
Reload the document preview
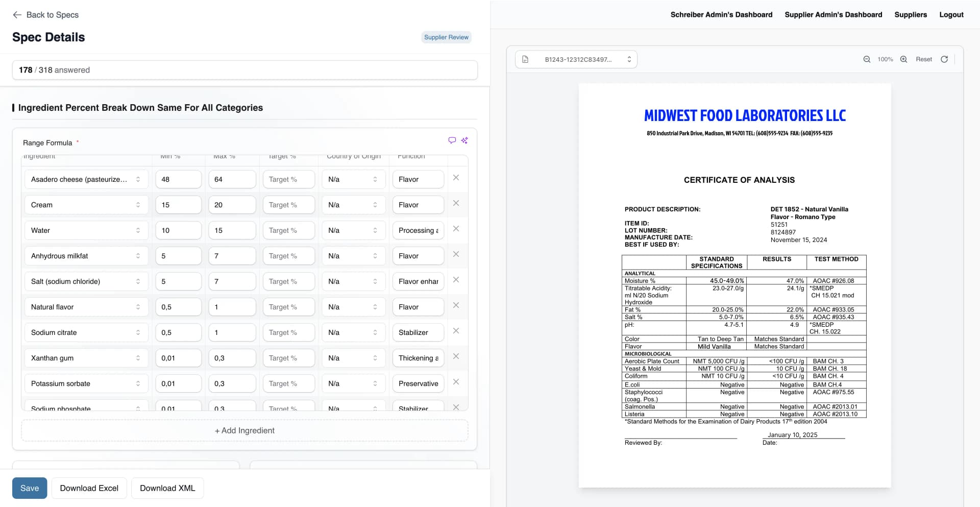[x=945, y=59]
